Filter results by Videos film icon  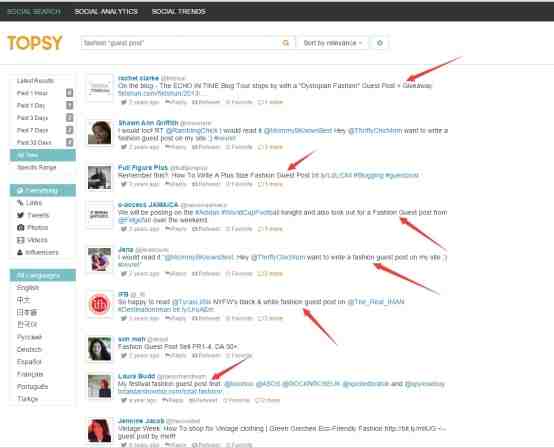coord(20,240)
